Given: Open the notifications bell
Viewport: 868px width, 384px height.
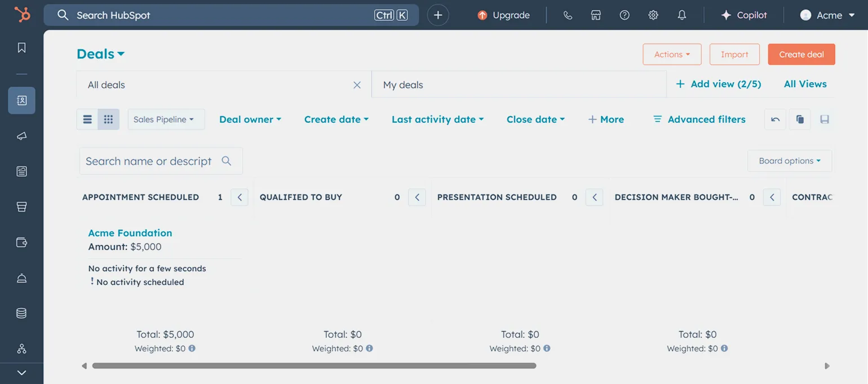Looking at the screenshot, I should pos(682,15).
